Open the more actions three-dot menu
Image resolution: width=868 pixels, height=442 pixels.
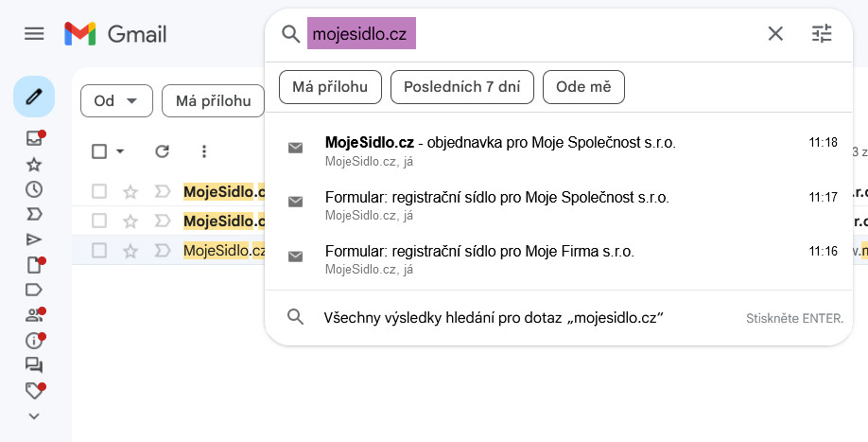[203, 151]
